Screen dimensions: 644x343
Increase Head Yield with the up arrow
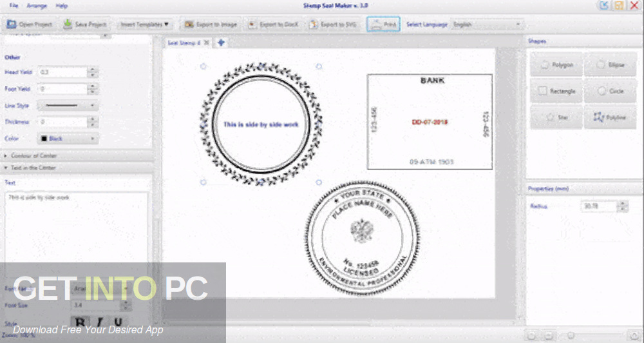click(93, 70)
